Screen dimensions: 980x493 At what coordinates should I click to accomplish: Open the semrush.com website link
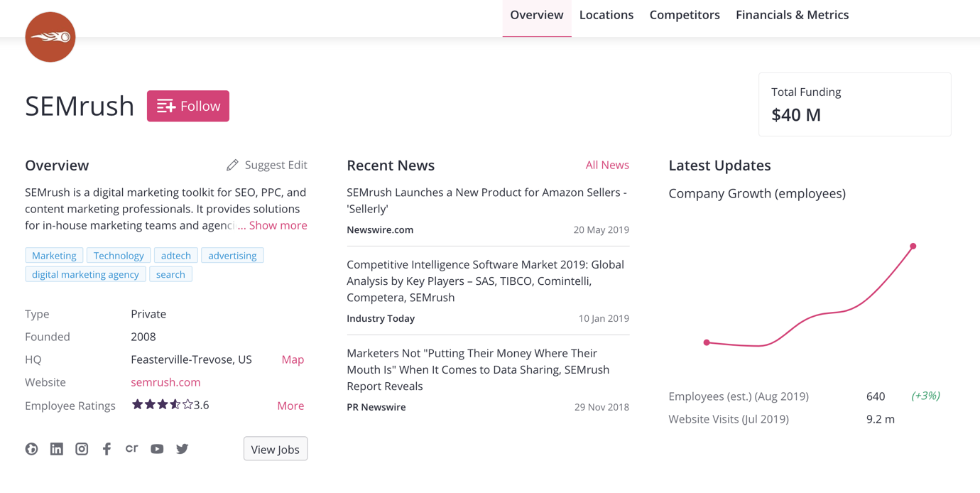click(165, 382)
